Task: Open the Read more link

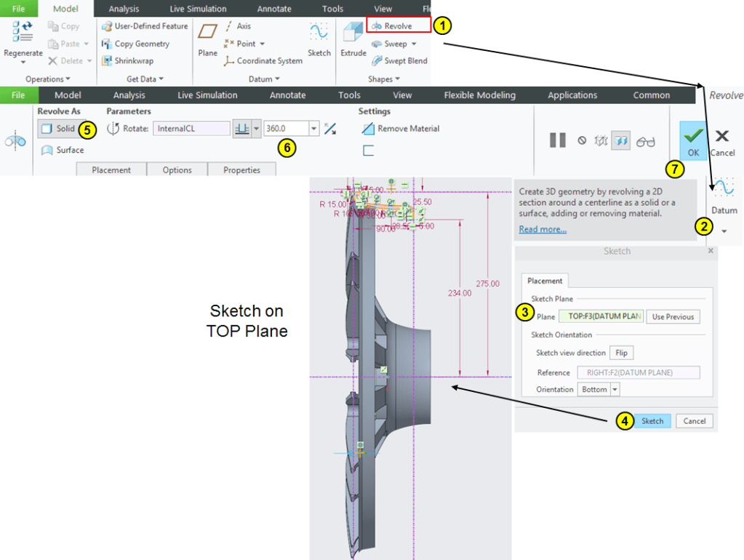Action: [x=543, y=230]
